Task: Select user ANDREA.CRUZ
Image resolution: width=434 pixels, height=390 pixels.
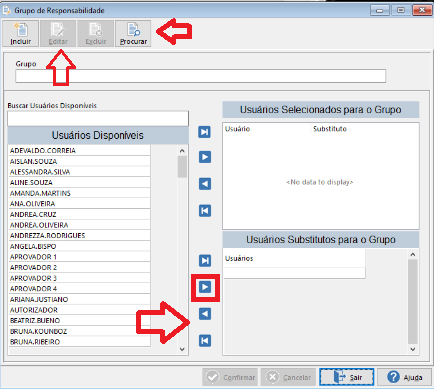Action: point(79,214)
